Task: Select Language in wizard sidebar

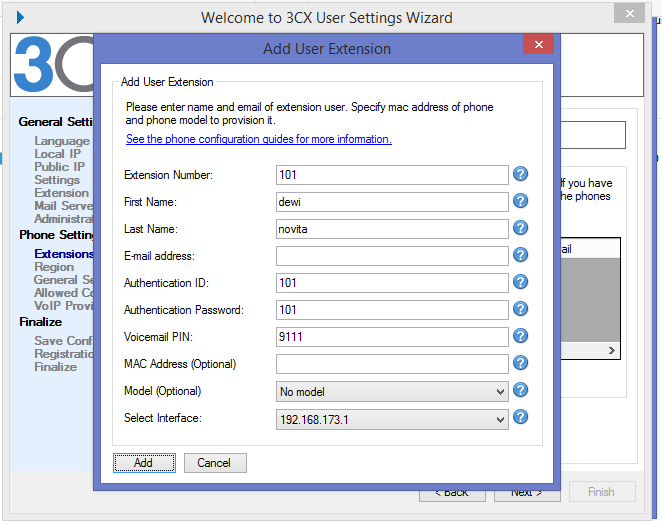Action: point(62,141)
